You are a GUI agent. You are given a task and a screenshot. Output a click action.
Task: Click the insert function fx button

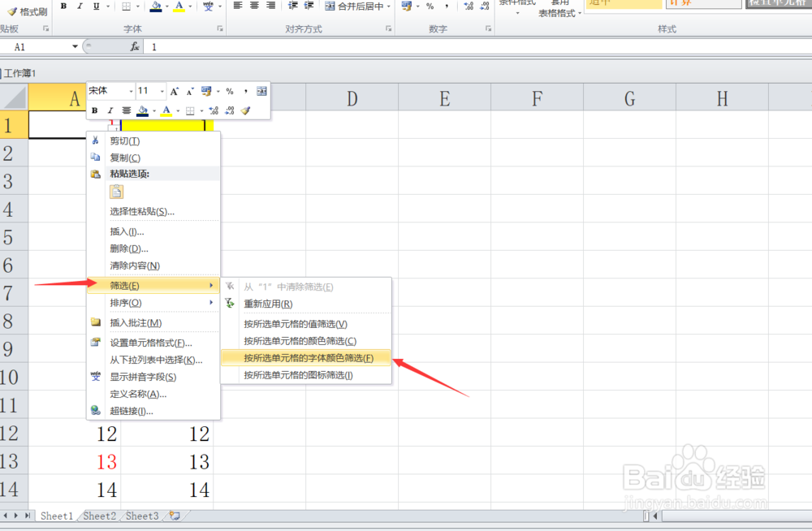click(x=135, y=46)
